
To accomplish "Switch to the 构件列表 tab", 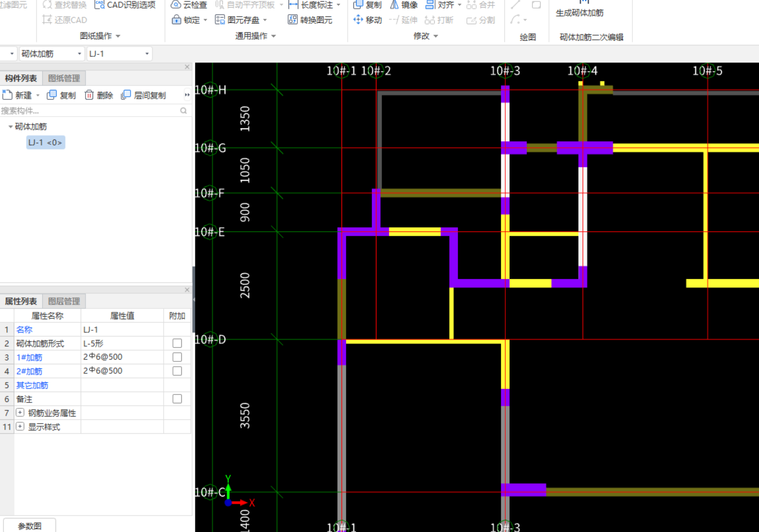I will [x=21, y=78].
